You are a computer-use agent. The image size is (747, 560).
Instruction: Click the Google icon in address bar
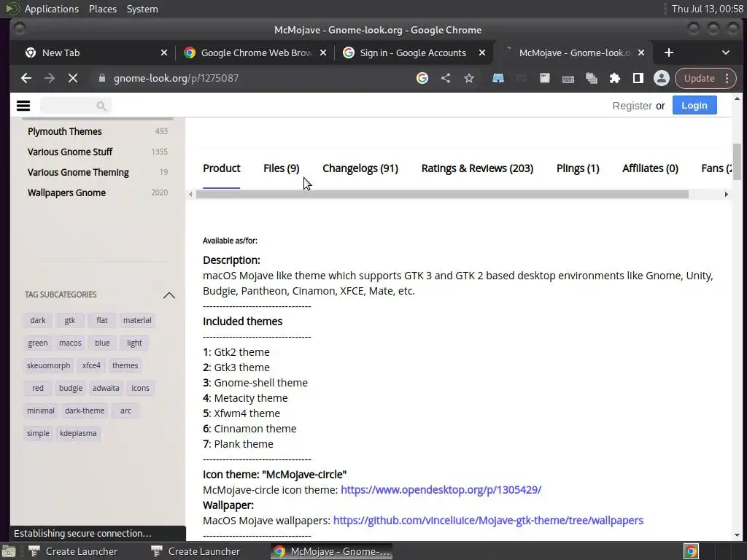[422, 78]
